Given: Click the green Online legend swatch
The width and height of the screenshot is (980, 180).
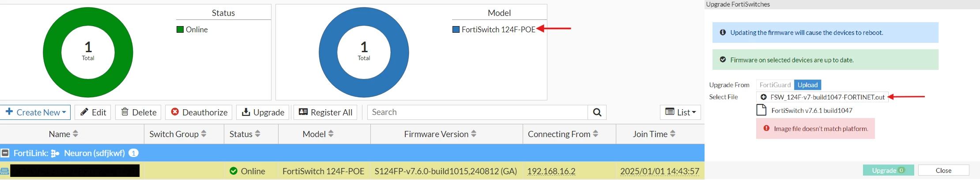Looking at the screenshot, I should 180,30.
